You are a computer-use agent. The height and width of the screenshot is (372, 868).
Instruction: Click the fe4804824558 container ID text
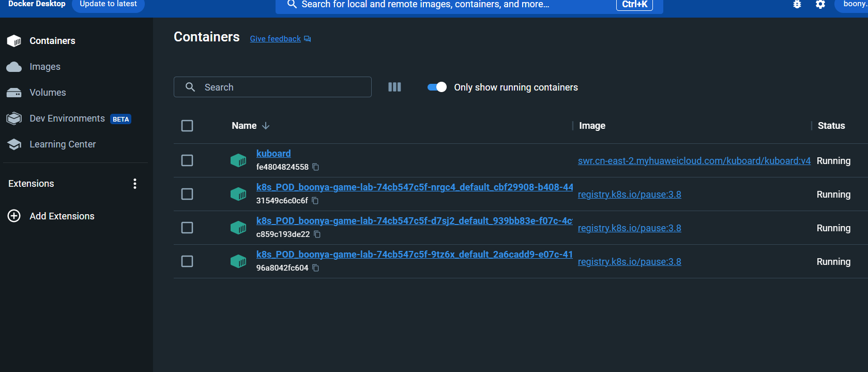click(282, 167)
